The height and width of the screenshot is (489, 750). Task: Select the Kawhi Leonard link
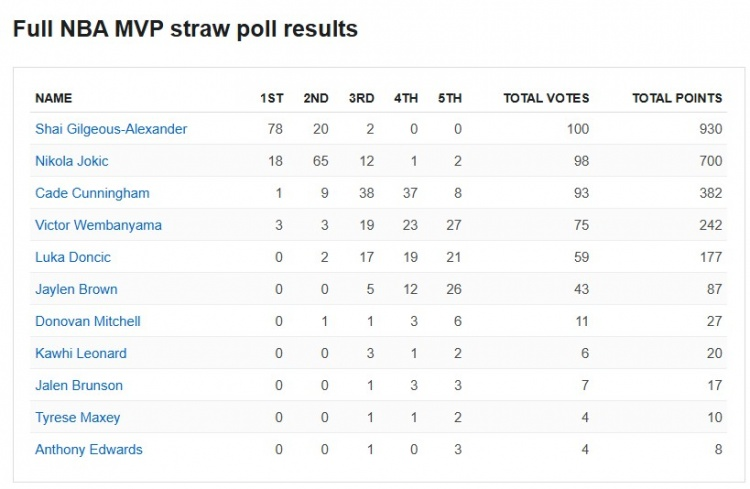click(81, 353)
